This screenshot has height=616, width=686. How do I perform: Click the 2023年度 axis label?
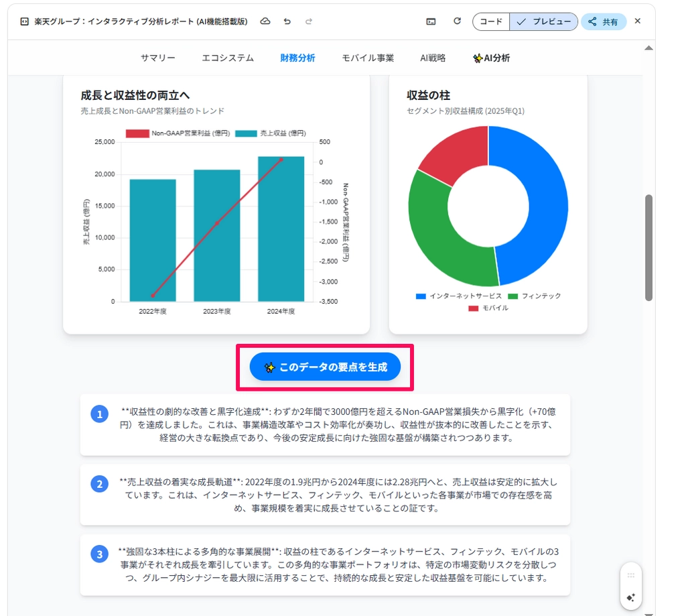click(x=217, y=311)
